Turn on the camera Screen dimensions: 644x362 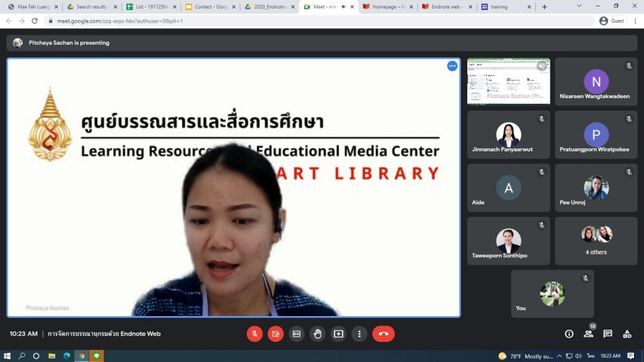pos(275,334)
